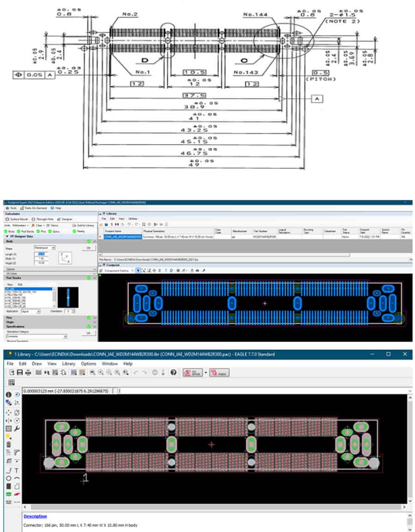Click the Body Length input field
Screen dimensions: 415x532
pos(41,254)
